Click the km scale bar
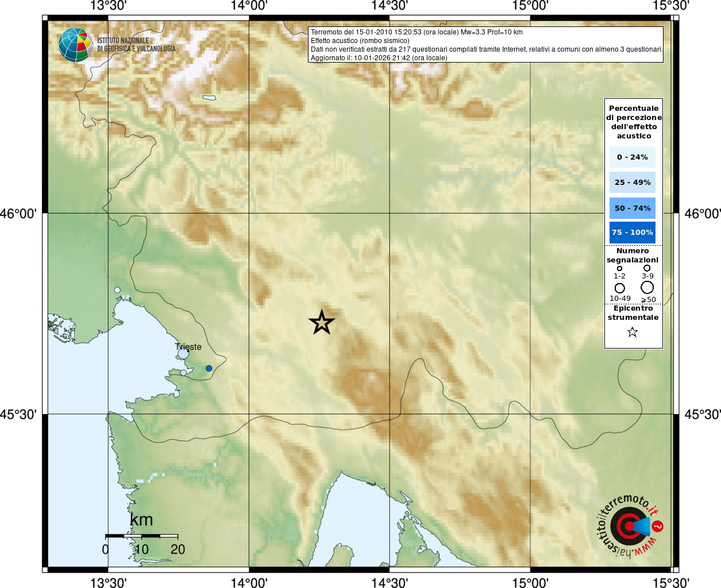The height and width of the screenshot is (588, 721). [141, 536]
